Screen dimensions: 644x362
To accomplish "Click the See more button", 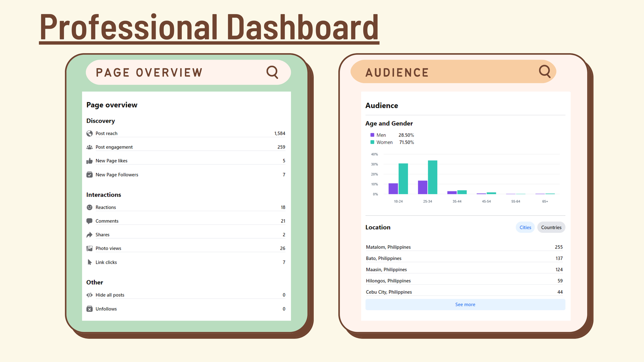I will point(465,305).
